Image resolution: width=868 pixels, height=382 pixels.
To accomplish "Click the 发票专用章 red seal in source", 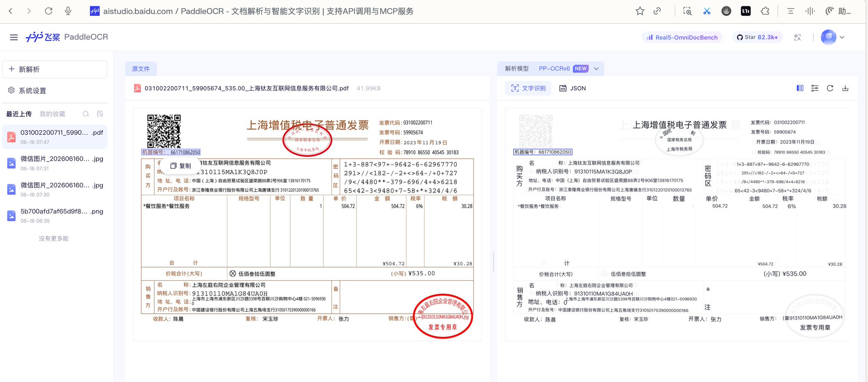I will [443, 316].
